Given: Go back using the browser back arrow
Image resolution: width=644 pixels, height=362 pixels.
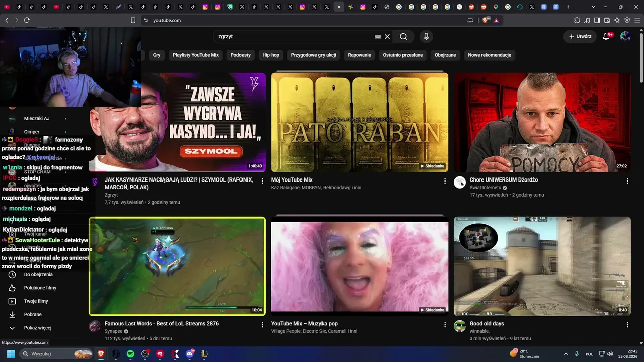Looking at the screenshot, I should click(x=7, y=20).
